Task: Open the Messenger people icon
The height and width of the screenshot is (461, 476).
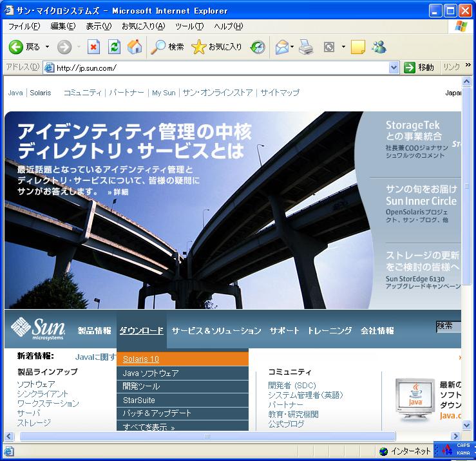Action: pos(379,47)
